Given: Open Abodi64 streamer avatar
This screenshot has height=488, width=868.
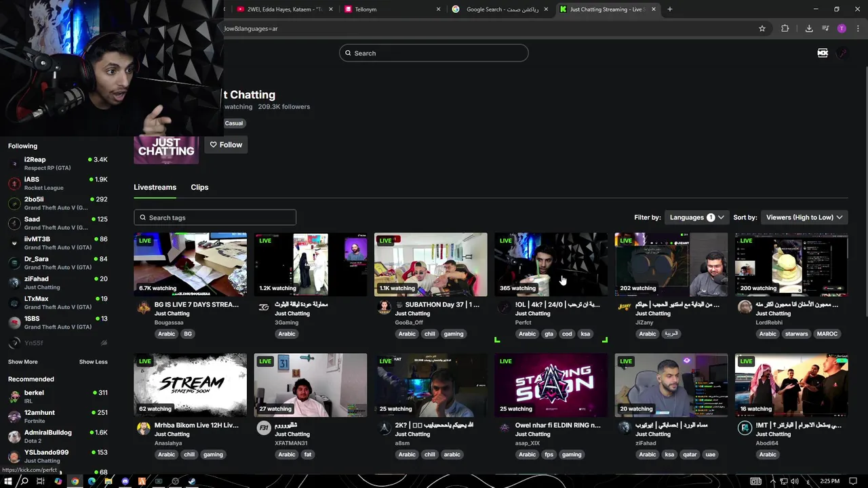Looking at the screenshot, I should pos(745,428).
